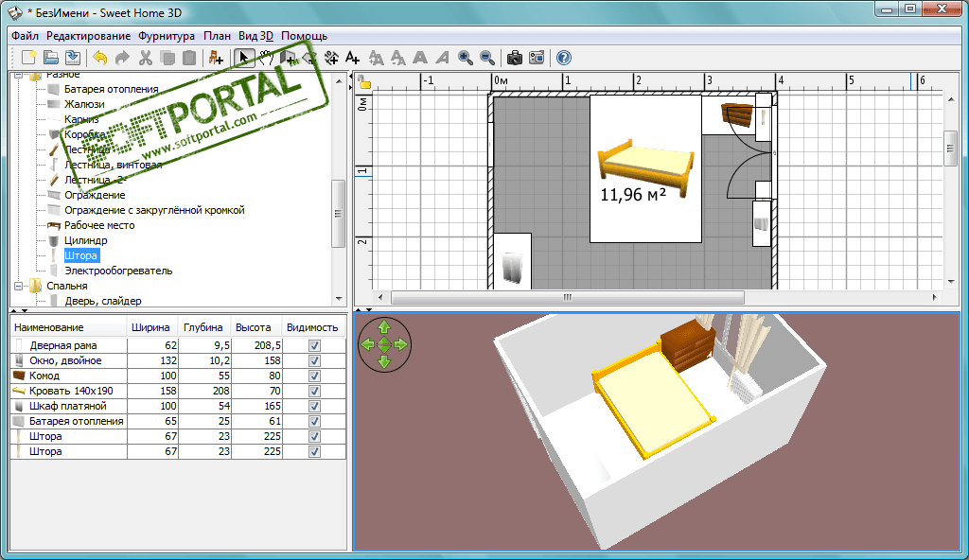Create a photo with camera icon
Image resolution: width=969 pixels, height=560 pixels.
[514, 58]
